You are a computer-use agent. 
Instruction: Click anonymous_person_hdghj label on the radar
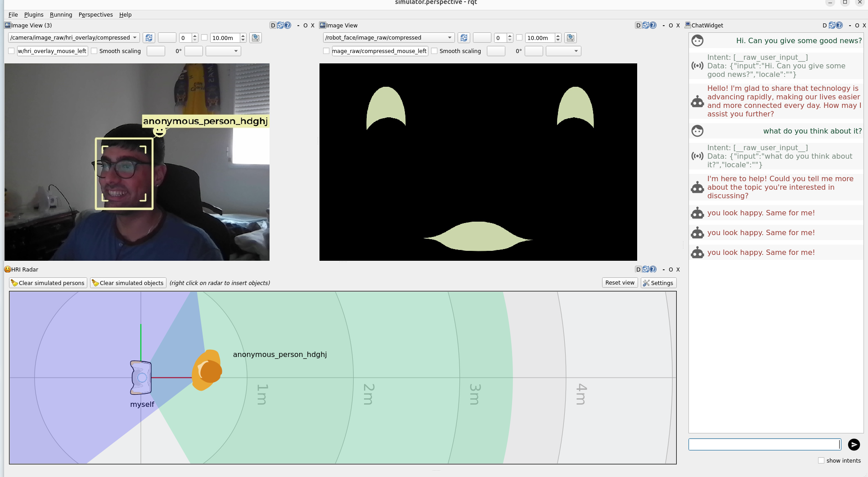280,354
